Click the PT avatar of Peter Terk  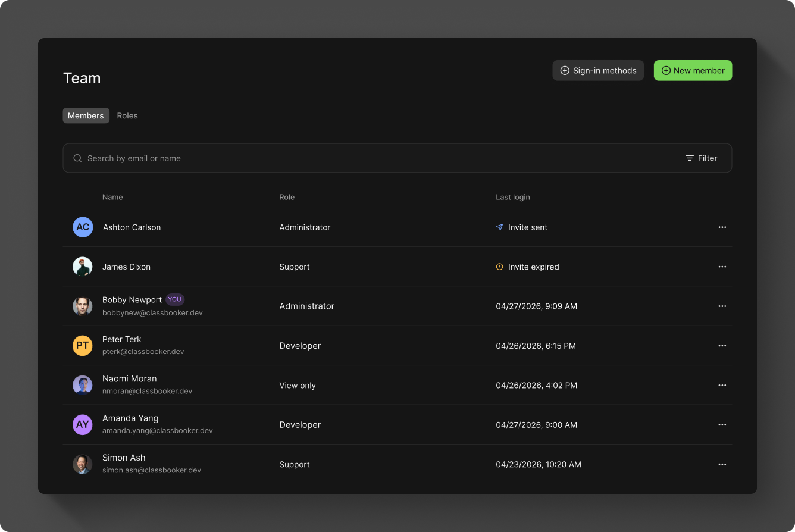click(x=83, y=346)
